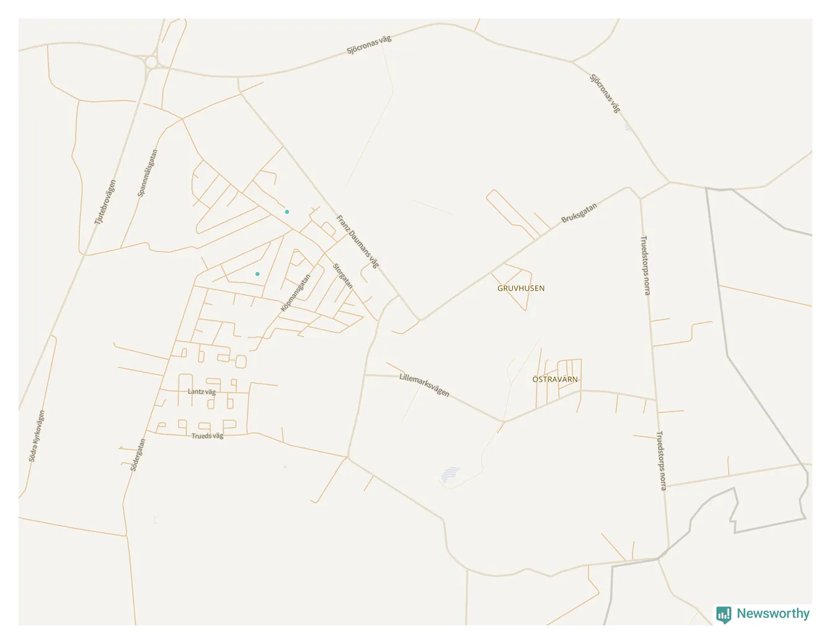
Task: Click the GRUVHUSEN area label
Action: 521,288
